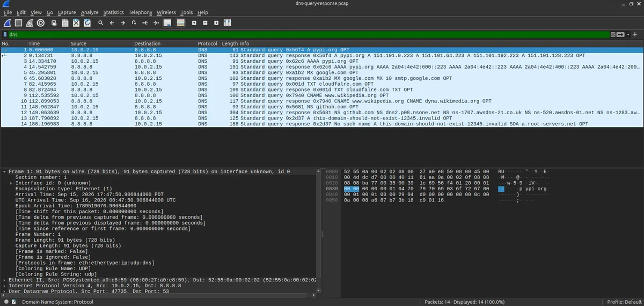Sort by the Time column header
Viewport: 644px width, 306px height.
48,43
